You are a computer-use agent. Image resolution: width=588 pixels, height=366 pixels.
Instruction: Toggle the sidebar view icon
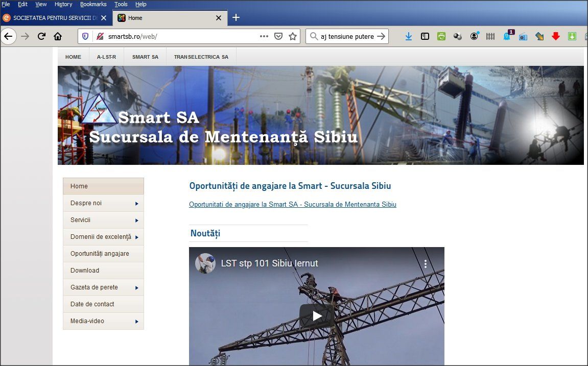pyautogui.click(x=425, y=36)
